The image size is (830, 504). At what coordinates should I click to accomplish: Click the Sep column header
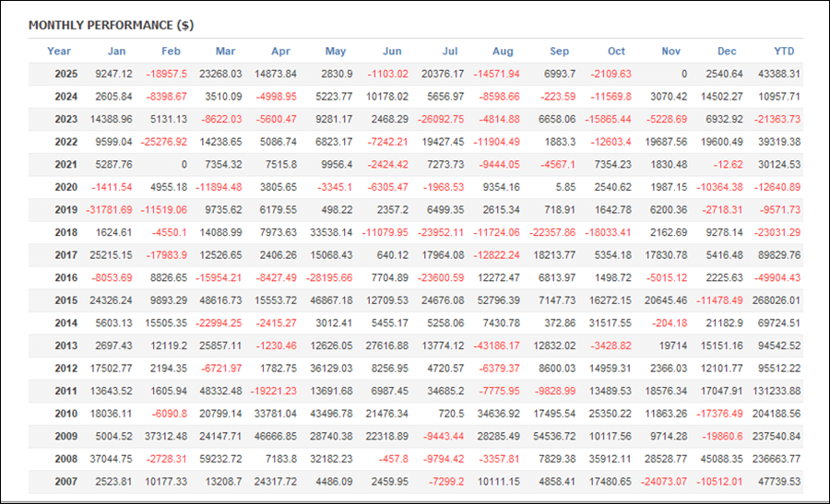(561, 52)
